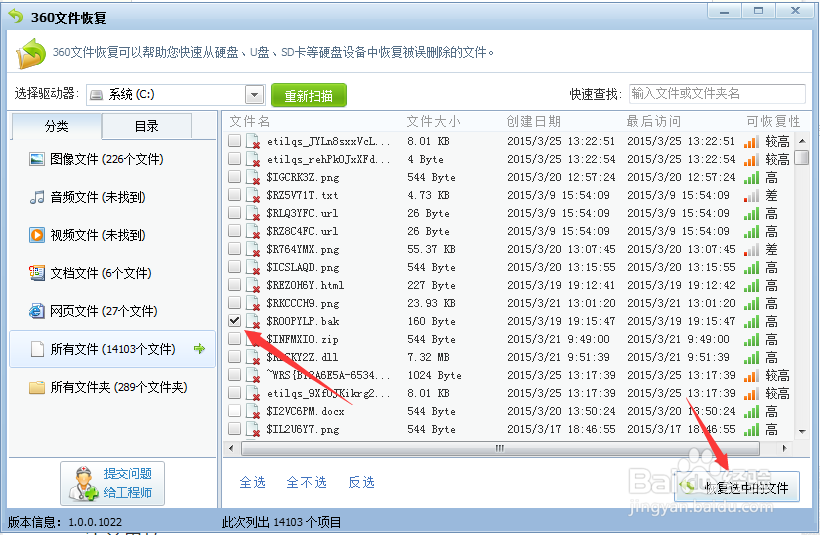820x535 pixels.
Task: Click file icon of $RZ5V71T.txt
Action: pos(253,196)
